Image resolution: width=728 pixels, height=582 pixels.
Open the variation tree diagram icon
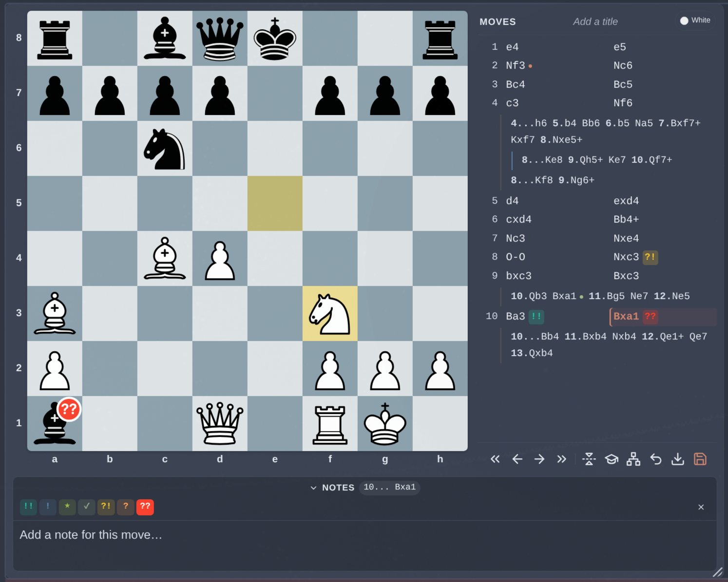pyautogui.click(x=633, y=459)
